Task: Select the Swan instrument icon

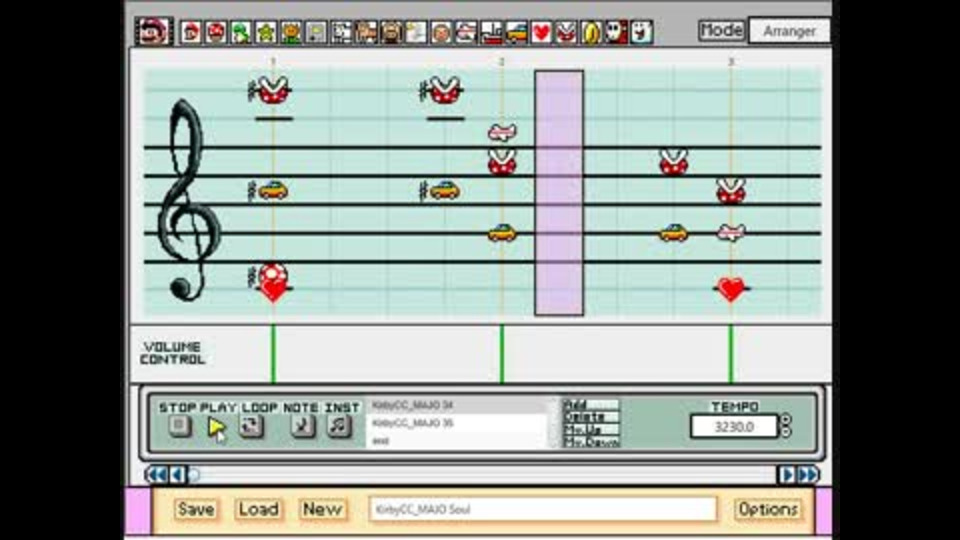Action: [416, 32]
